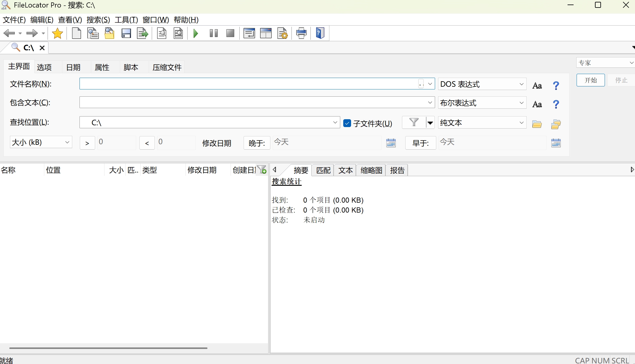Open help question mark for containing text
Screen dimensions: 635x364
[556, 104]
